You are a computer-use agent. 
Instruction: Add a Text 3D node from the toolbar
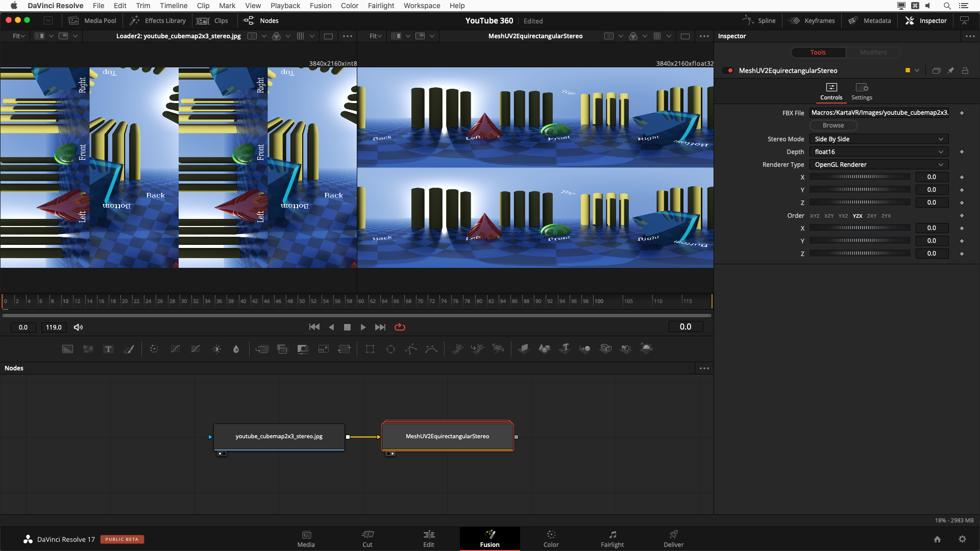point(565,349)
